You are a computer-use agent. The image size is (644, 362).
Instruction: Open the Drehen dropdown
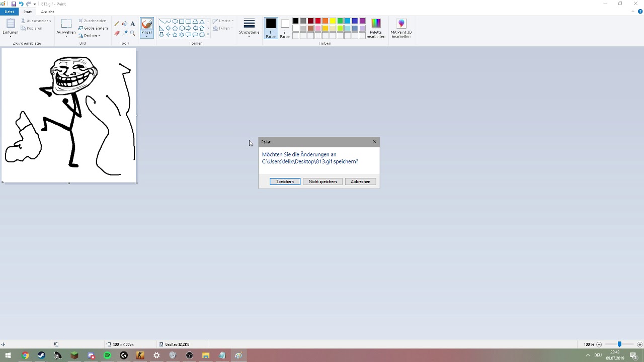click(90, 36)
